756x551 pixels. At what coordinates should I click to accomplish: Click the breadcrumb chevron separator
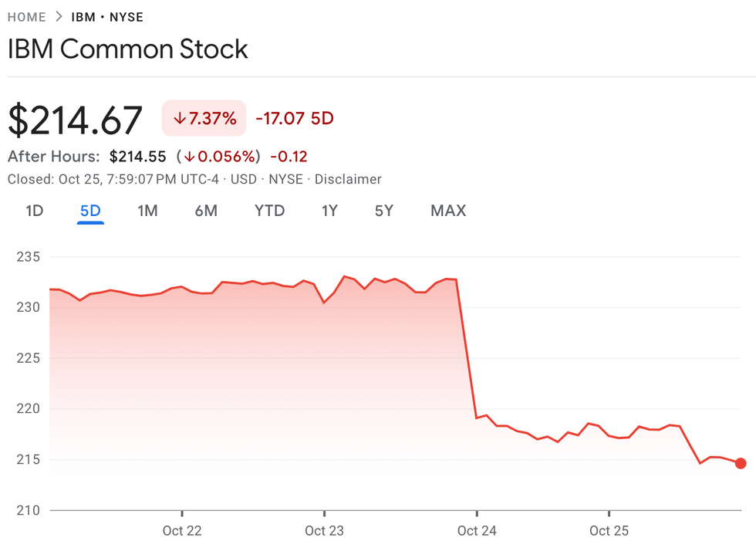59,17
